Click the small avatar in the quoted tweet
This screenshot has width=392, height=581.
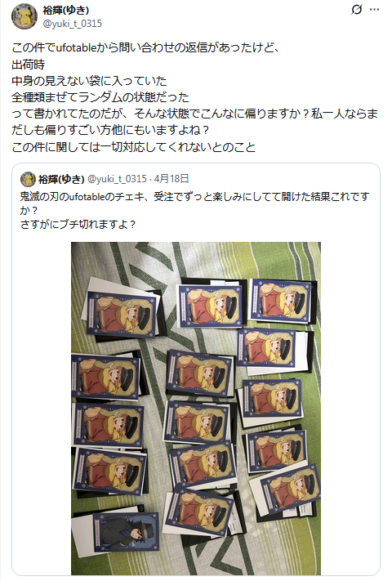coord(28,179)
